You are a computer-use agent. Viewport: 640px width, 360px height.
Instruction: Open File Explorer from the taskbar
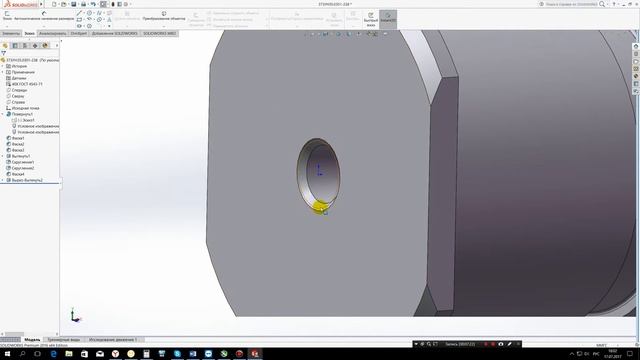click(69, 354)
